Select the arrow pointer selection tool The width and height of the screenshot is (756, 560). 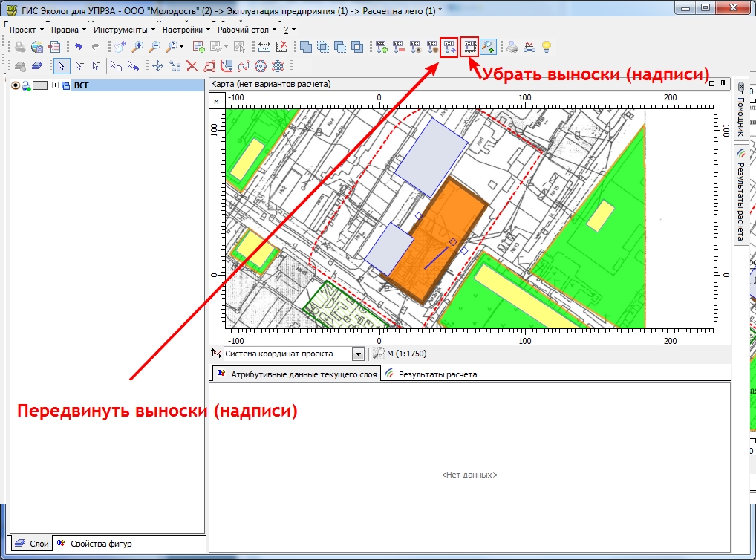62,66
